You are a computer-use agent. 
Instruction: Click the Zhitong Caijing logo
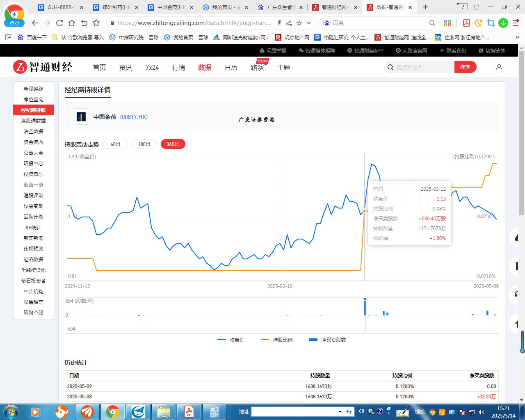coord(43,67)
